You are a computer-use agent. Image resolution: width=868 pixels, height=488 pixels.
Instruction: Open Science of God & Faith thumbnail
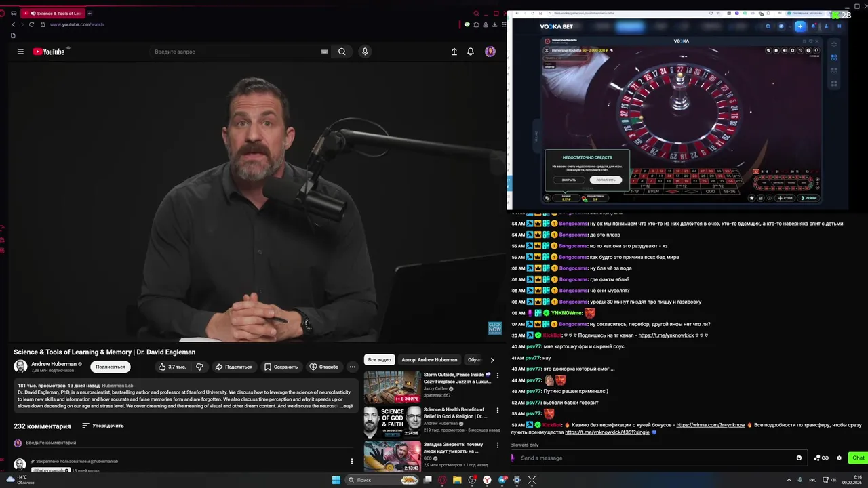click(393, 422)
